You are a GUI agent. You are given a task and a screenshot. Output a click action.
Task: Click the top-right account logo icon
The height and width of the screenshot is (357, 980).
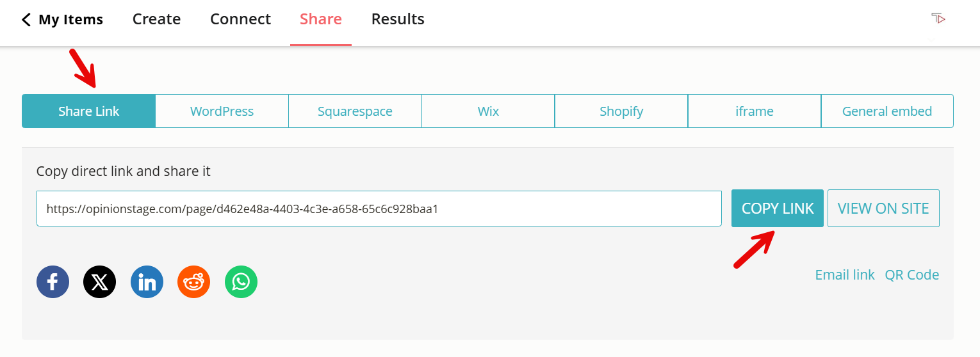(938, 19)
